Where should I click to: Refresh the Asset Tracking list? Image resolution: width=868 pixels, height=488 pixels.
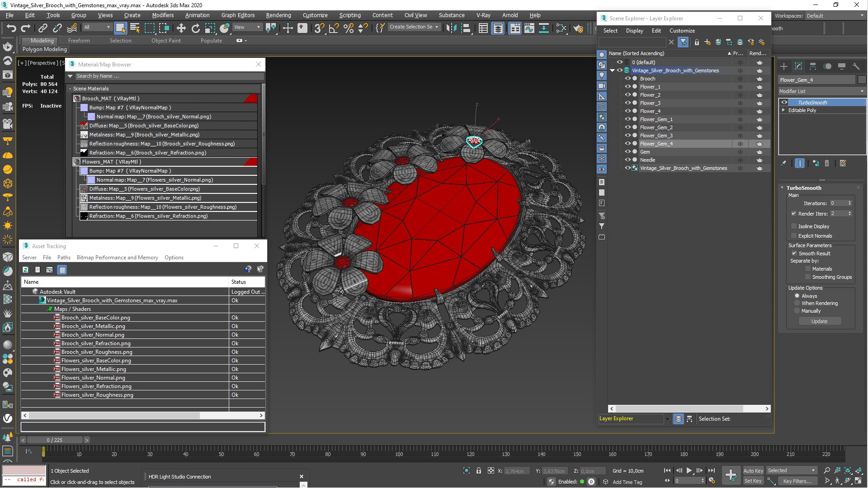(x=26, y=270)
